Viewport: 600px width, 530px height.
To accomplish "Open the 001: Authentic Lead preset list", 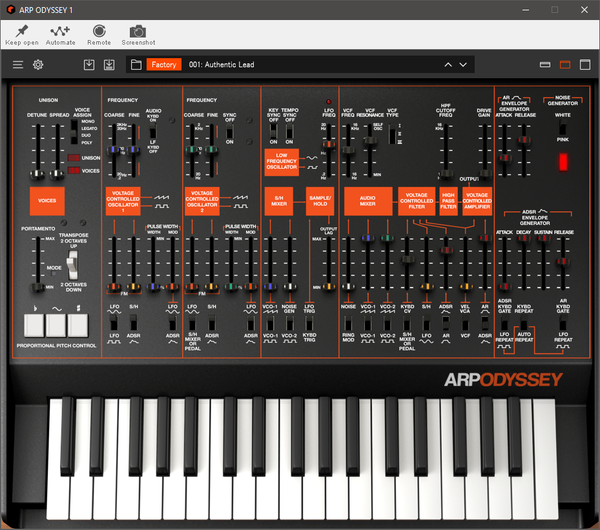I will [222, 65].
